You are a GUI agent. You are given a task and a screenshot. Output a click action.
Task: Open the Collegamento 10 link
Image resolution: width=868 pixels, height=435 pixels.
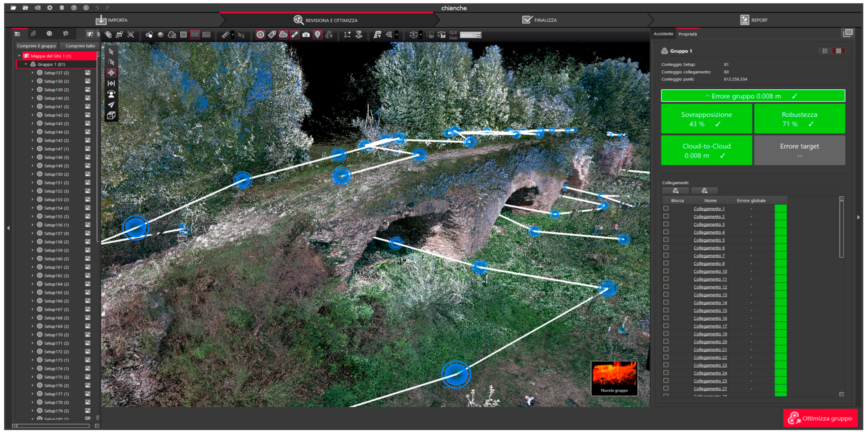710,271
